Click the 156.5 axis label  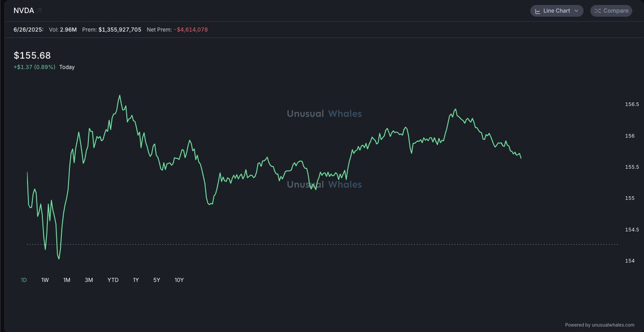click(632, 104)
